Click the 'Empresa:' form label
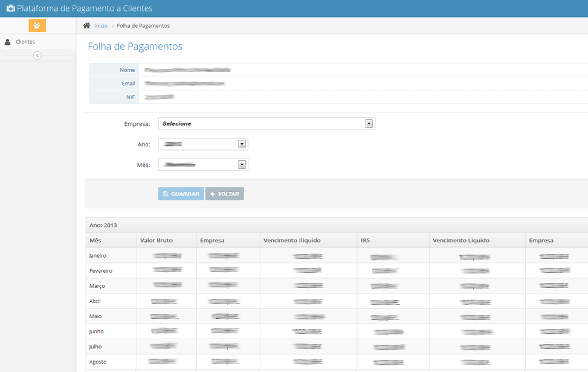This screenshot has width=588, height=372. click(x=137, y=124)
